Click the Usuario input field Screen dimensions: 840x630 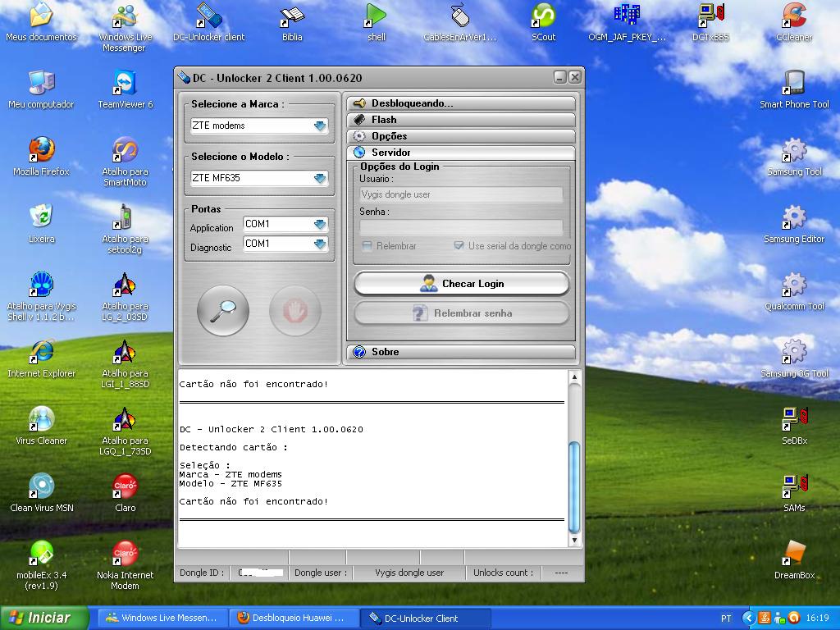point(461,194)
